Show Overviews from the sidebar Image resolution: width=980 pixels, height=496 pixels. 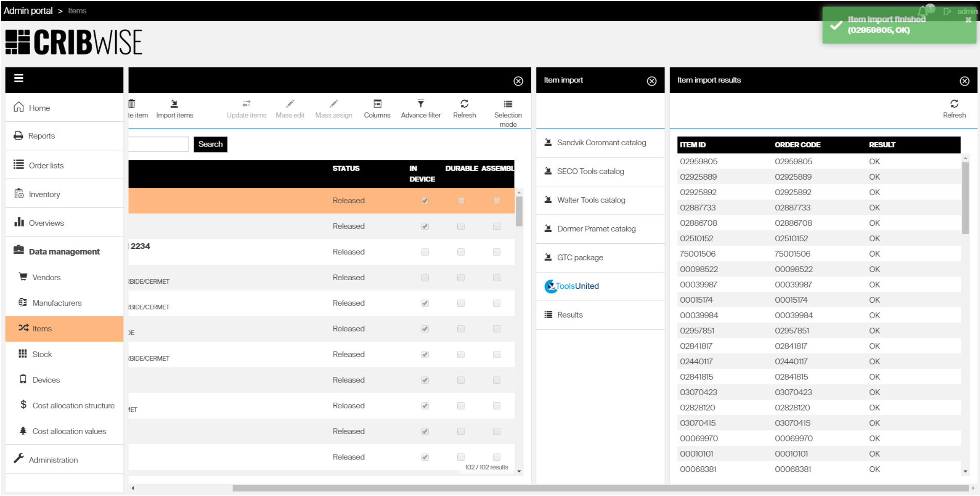pos(64,223)
